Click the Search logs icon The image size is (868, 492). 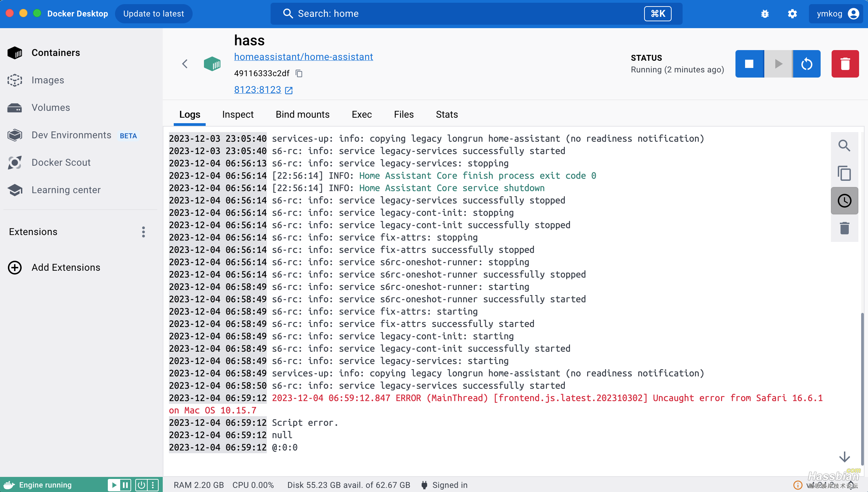844,145
